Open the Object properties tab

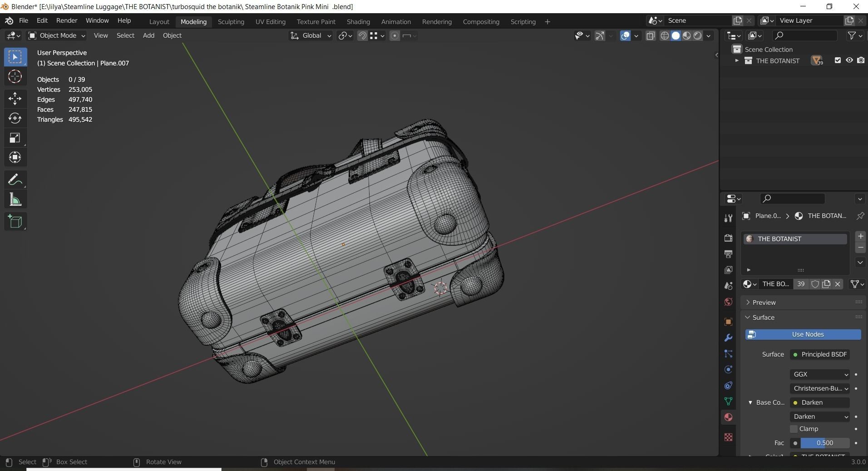click(728, 322)
